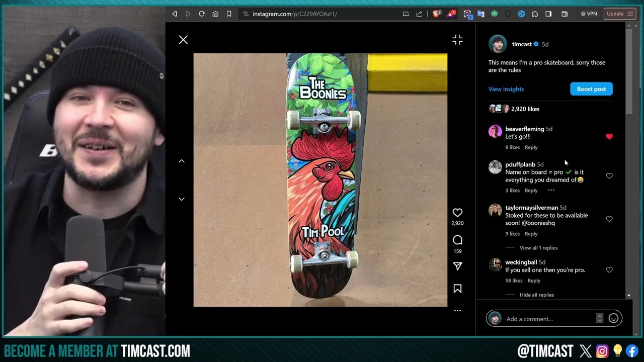Open beaverfleming's profile link
Screen dimensions: 644x362
point(524,129)
